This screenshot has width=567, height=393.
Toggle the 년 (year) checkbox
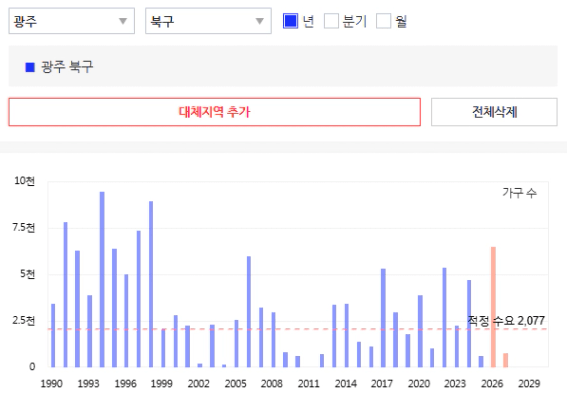tap(291, 21)
